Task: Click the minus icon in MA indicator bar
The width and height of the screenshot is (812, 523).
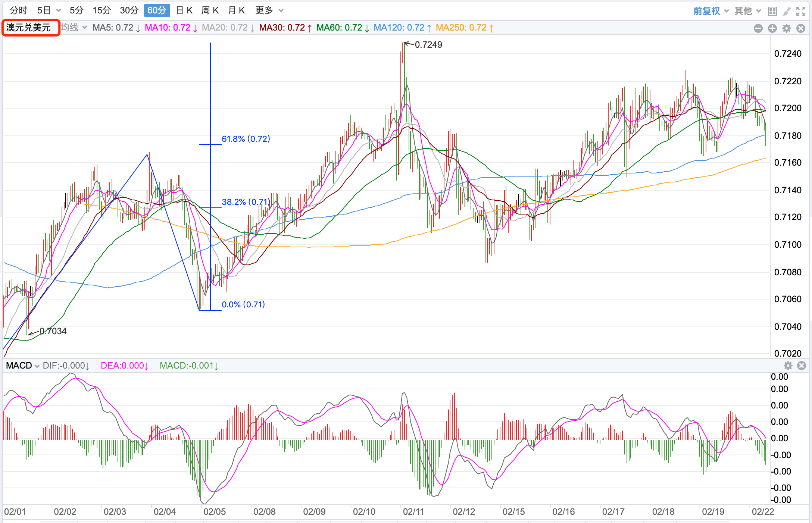Action: [x=758, y=28]
